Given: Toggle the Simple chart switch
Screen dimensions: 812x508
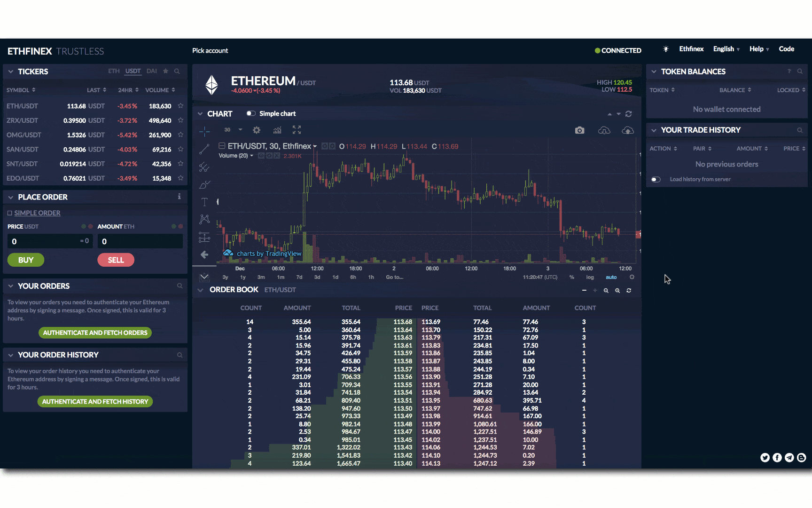Looking at the screenshot, I should pos(251,113).
